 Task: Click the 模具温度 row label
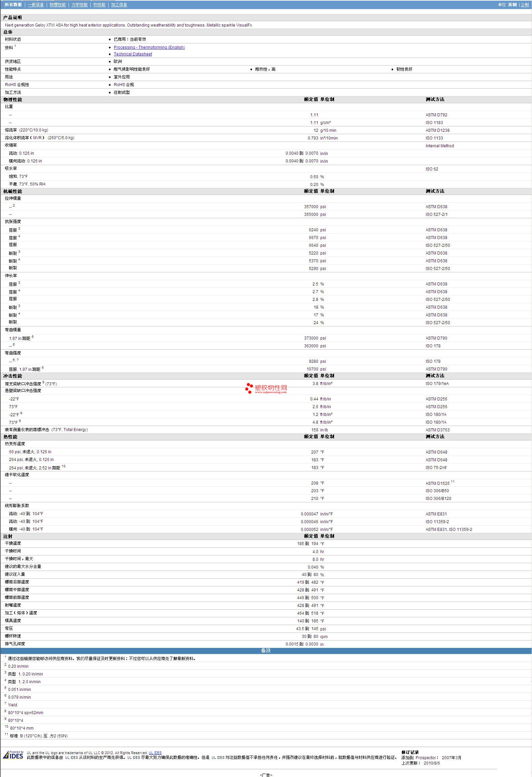(x=13, y=621)
